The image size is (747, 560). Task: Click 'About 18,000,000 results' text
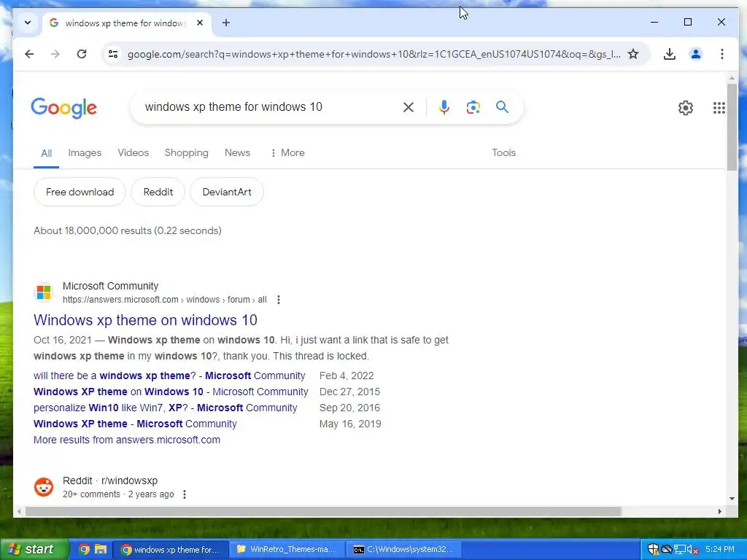(127, 230)
